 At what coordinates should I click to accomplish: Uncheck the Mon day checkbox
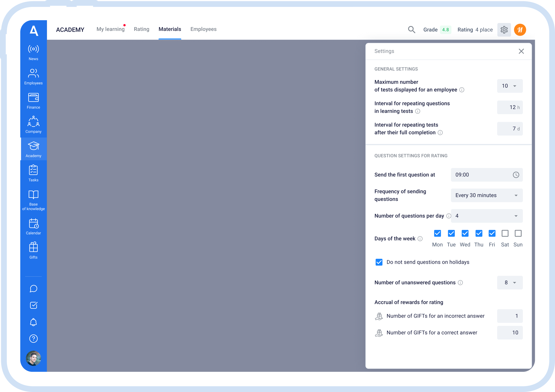pyautogui.click(x=437, y=233)
